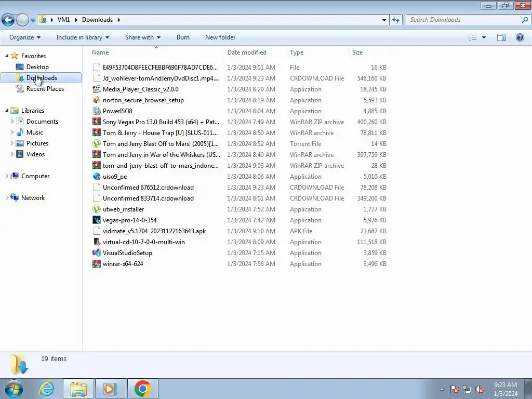Click the Back navigation arrow button
The image size is (532, 399).
click(8, 20)
